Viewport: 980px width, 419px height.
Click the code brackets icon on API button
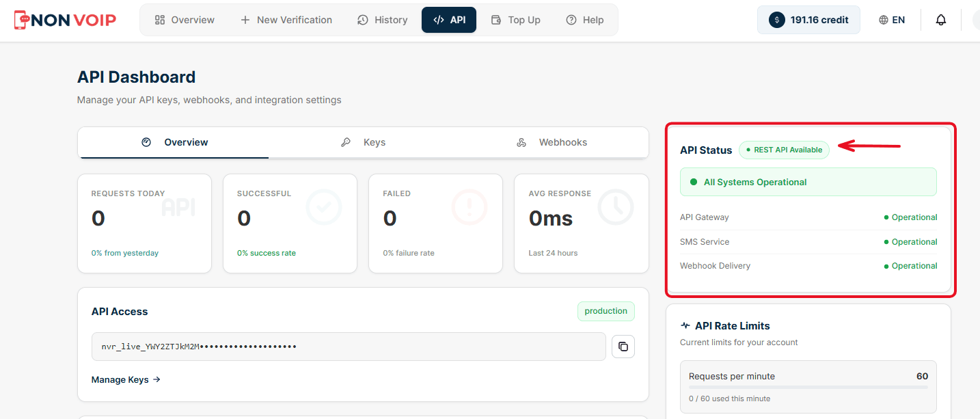point(439,20)
